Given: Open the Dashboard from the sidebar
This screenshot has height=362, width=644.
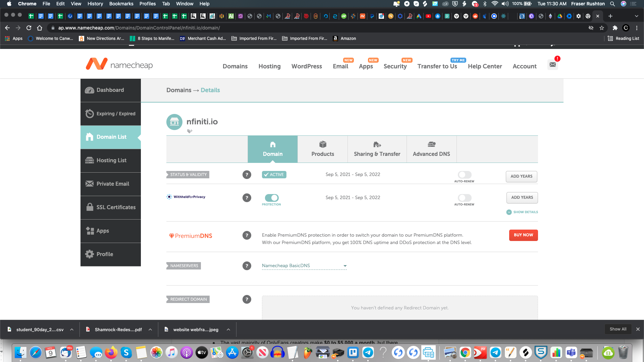Looking at the screenshot, I should pyautogui.click(x=110, y=90).
